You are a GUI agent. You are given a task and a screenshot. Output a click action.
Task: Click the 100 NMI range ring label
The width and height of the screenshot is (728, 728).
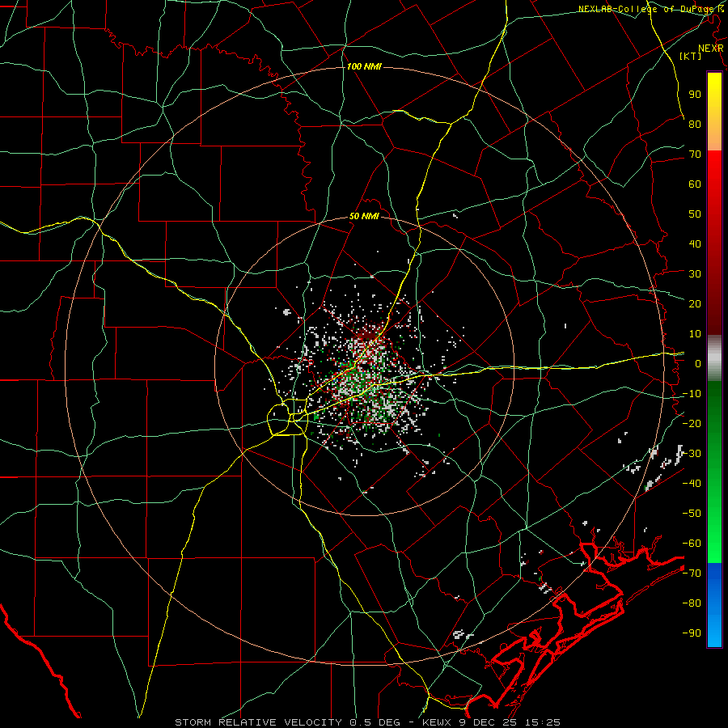364,67
